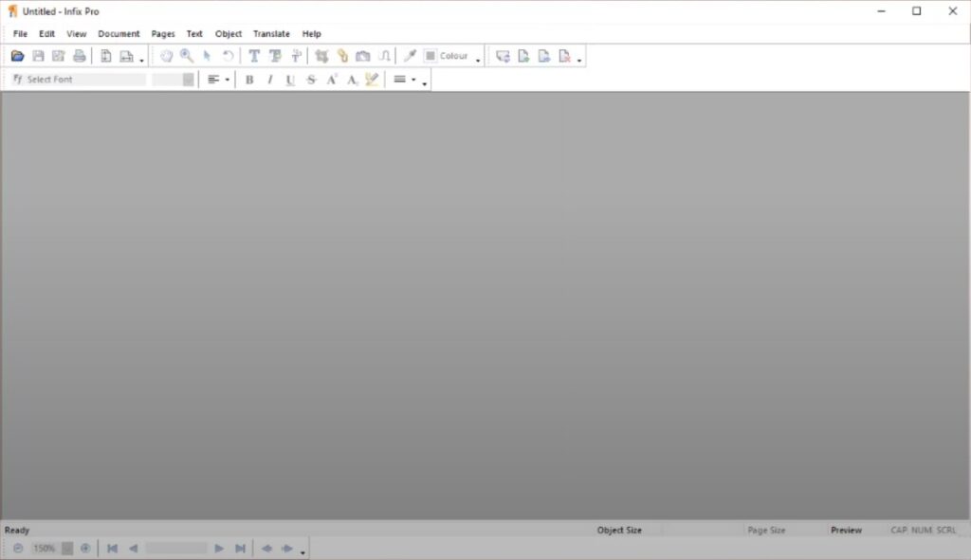Click the Print icon

[80, 56]
